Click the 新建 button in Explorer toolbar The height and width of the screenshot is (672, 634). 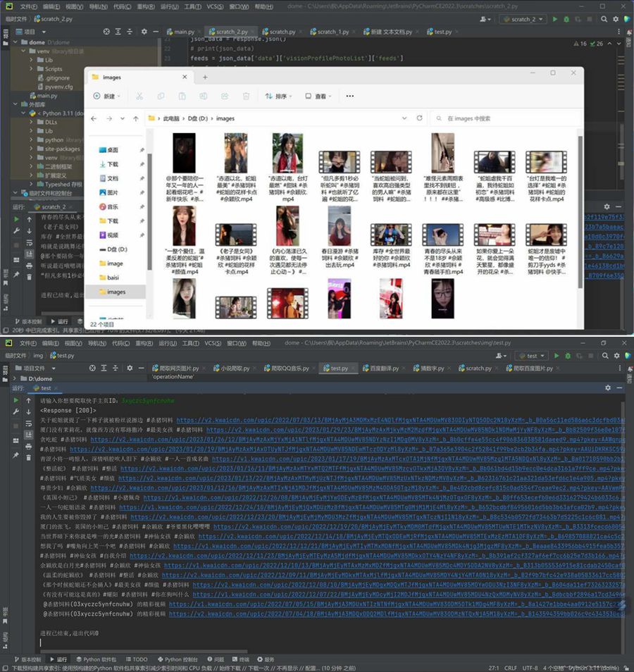(104, 96)
